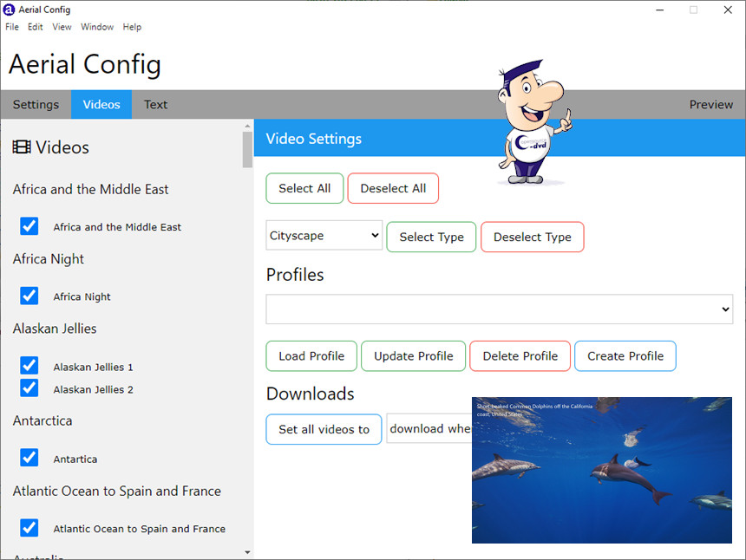
Task: Click the film strip icon beside Videos heading
Action: [22, 147]
